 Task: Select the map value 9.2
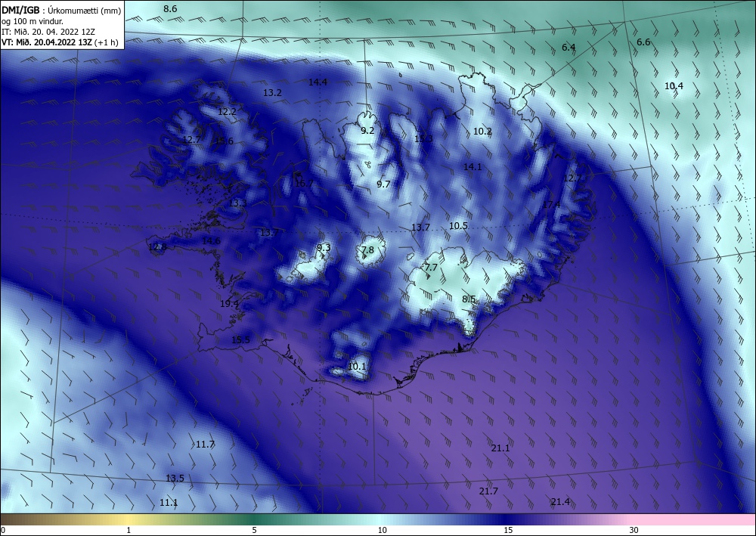click(x=367, y=131)
